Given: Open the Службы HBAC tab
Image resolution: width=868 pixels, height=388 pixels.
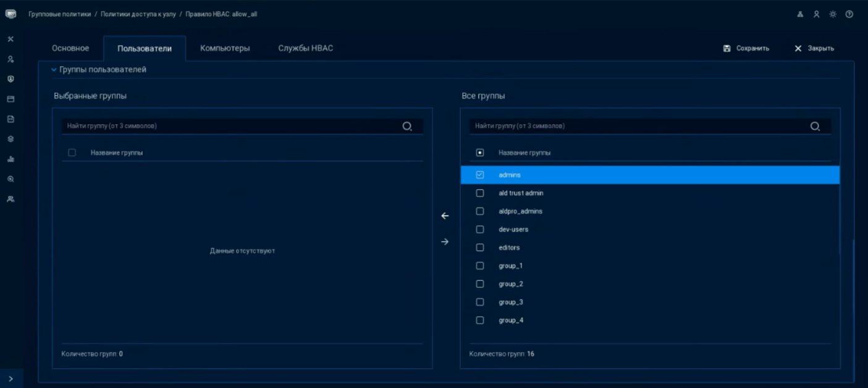Looking at the screenshot, I should [305, 48].
